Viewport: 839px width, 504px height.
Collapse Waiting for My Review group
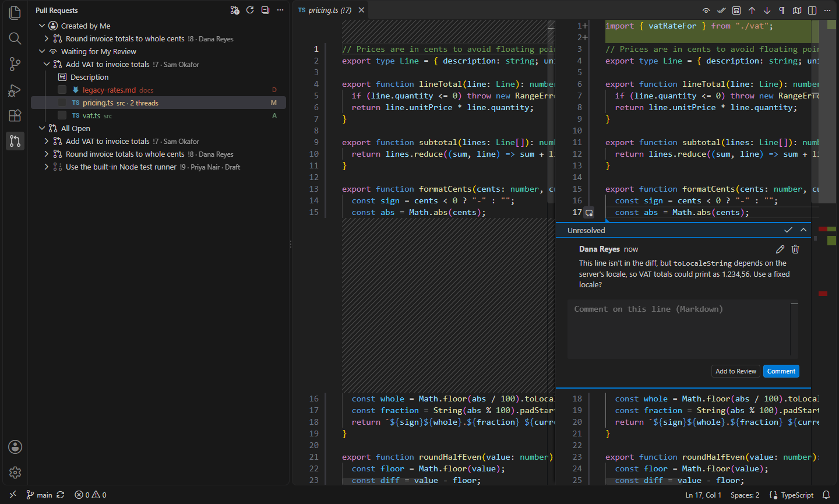(x=42, y=51)
